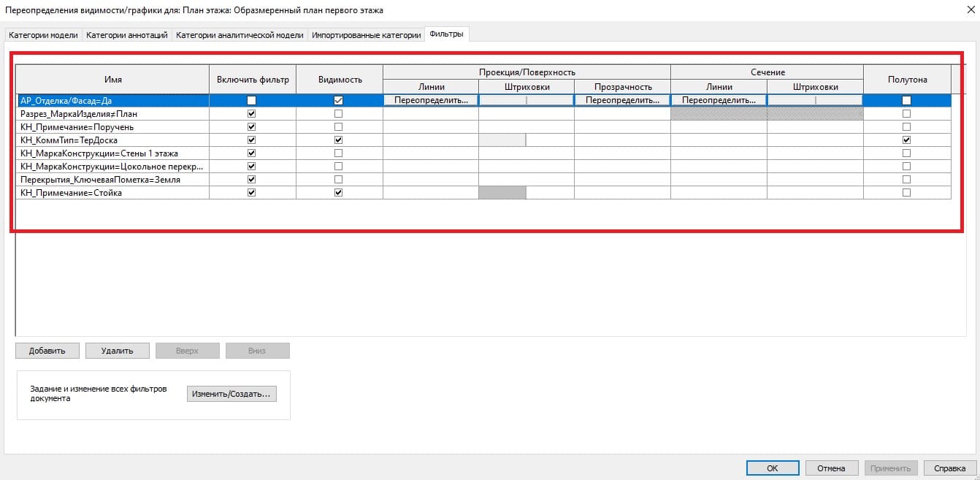Open Изменить/Создать filters editor

pyautogui.click(x=231, y=394)
